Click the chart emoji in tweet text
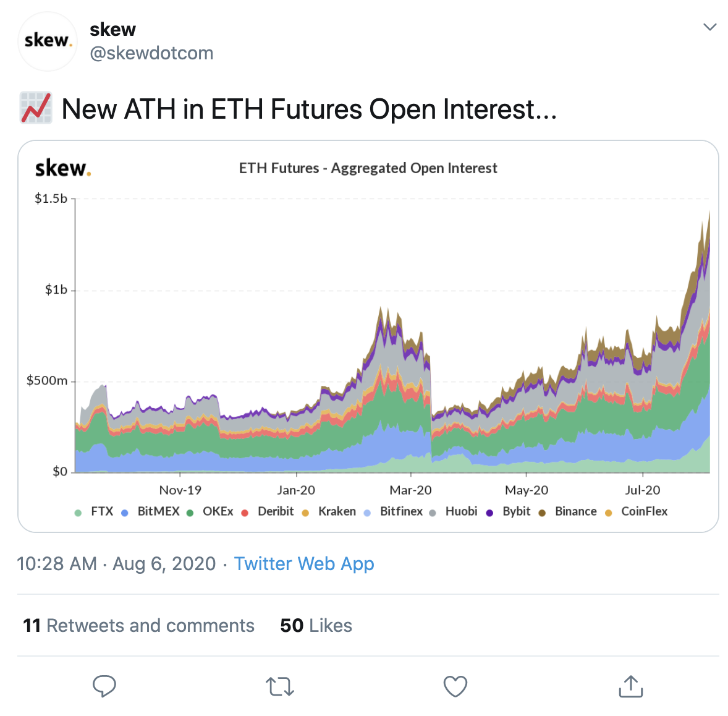The image size is (728, 716). (x=36, y=108)
